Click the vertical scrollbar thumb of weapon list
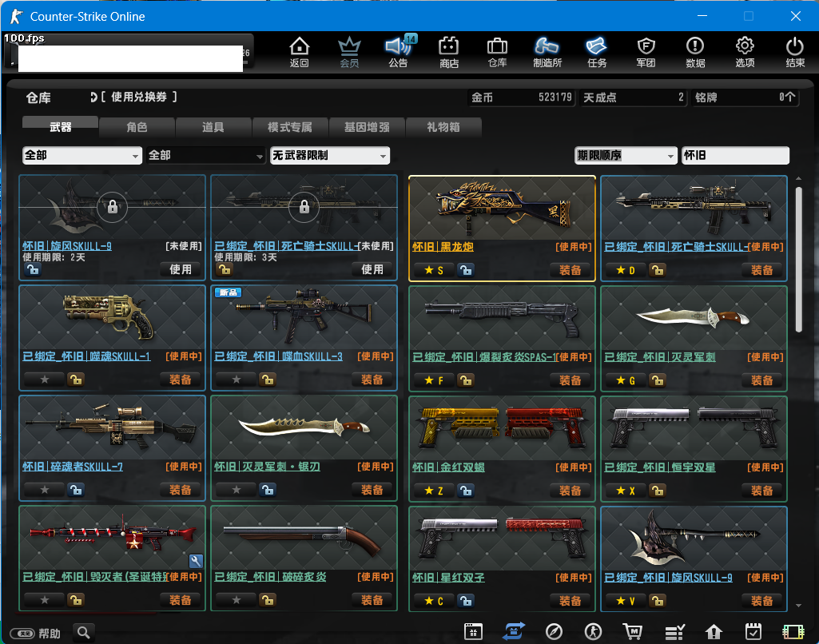The width and height of the screenshot is (819, 644). coord(798,260)
